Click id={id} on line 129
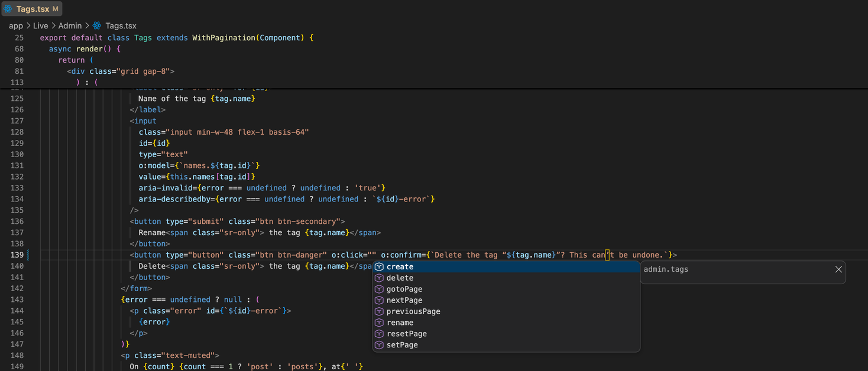868x371 pixels. pos(154,144)
